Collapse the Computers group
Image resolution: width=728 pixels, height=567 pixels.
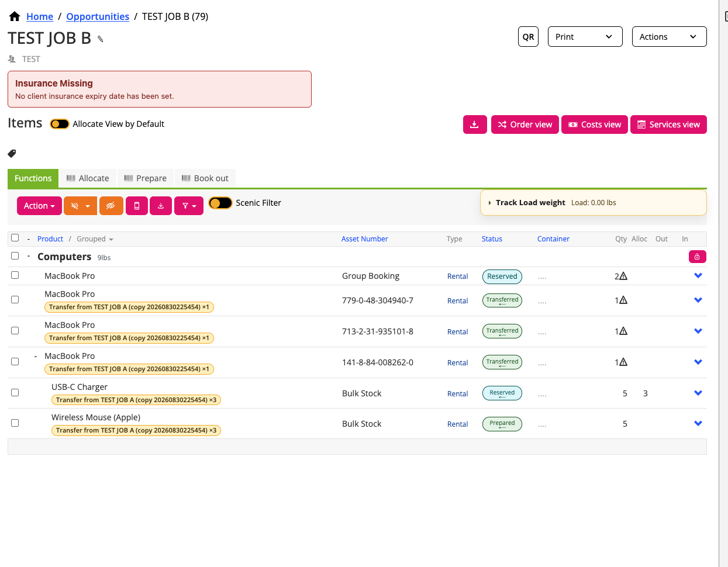point(29,256)
